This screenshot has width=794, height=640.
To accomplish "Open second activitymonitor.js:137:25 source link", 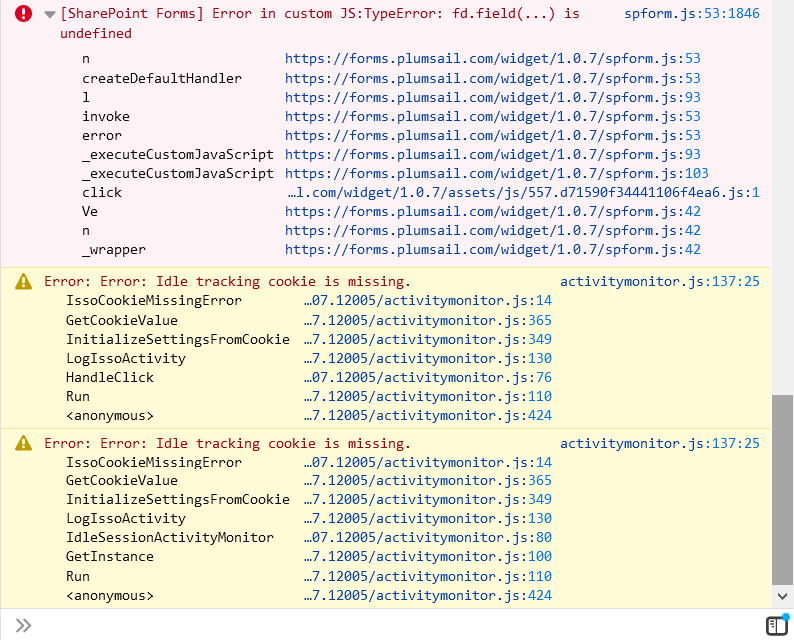I will (x=659, y=443).
